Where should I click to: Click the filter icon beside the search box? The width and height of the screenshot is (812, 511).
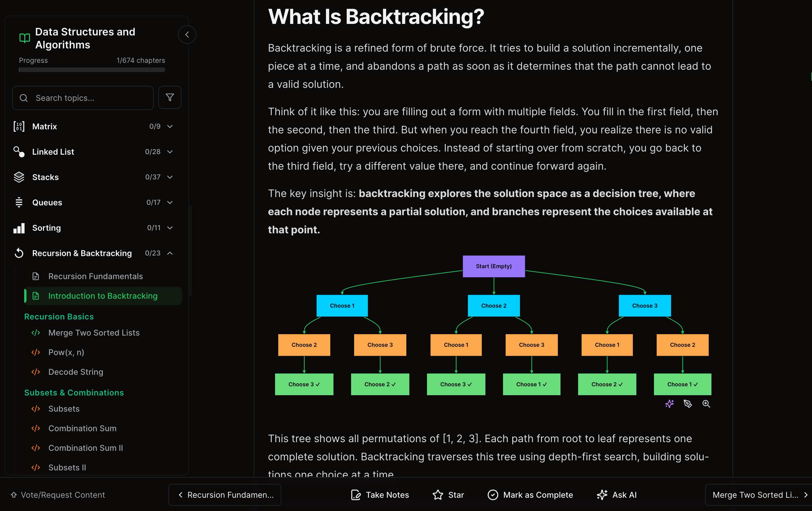[170, 97]
